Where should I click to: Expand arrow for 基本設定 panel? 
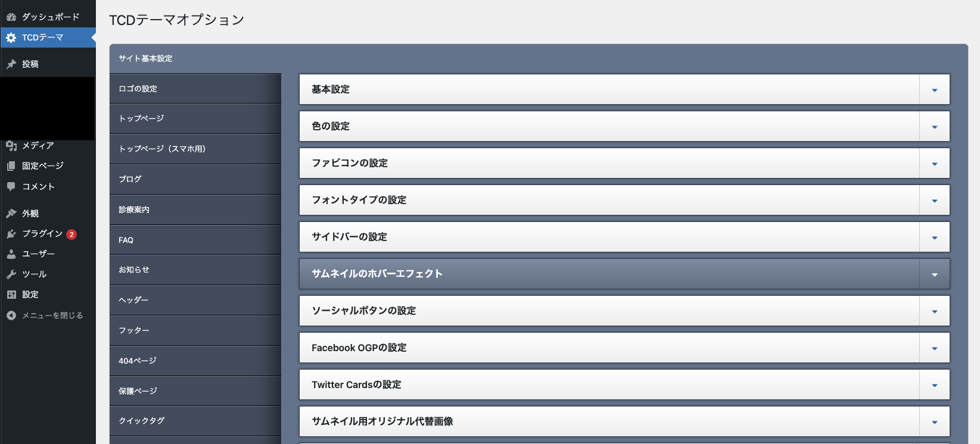pos(935,90)
